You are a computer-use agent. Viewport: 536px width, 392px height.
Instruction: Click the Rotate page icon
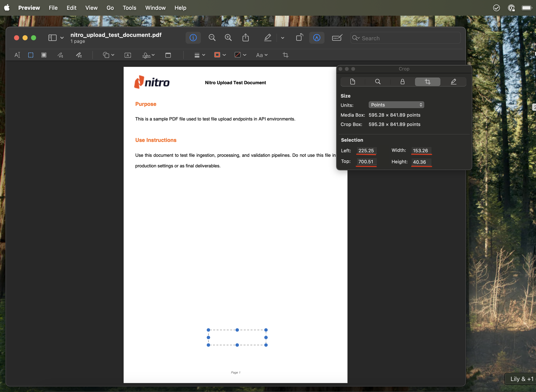click(x=299, y=38)
